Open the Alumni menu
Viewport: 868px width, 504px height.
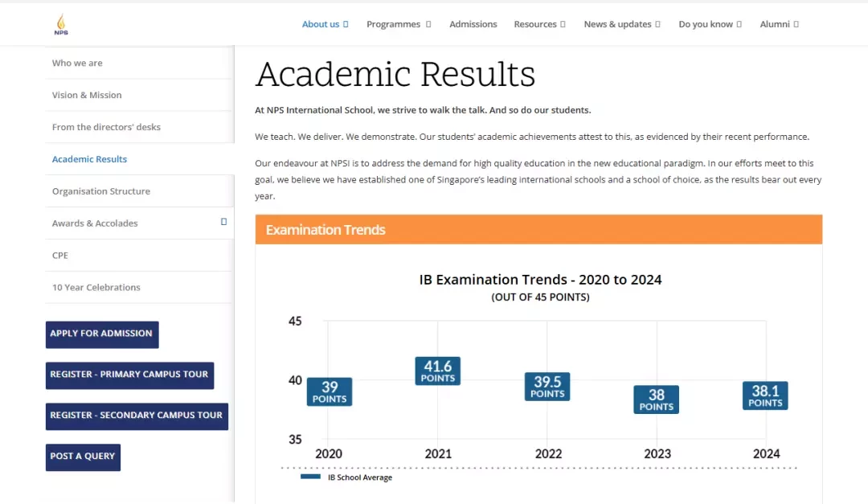coord(775,24)
